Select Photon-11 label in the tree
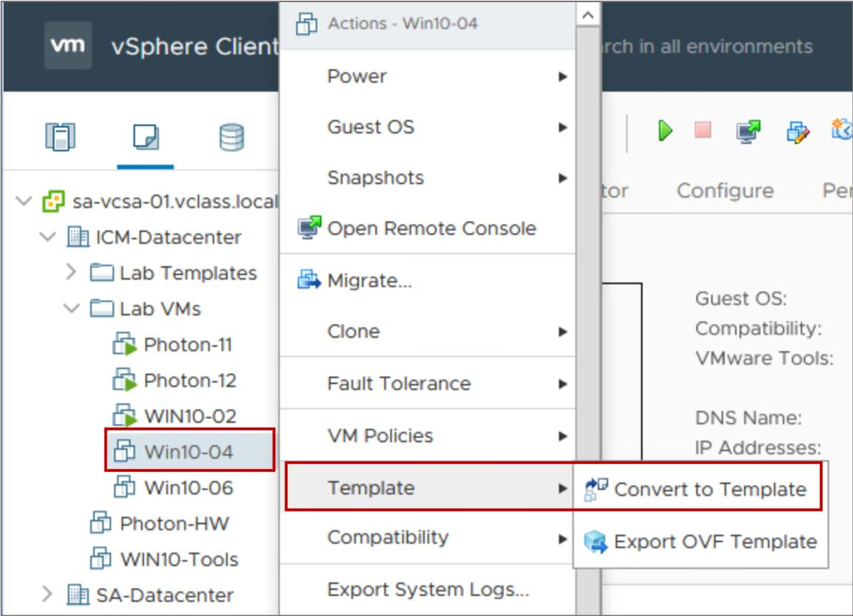The height and width of the screenshot is (616, 853). (x=188, y=345)
